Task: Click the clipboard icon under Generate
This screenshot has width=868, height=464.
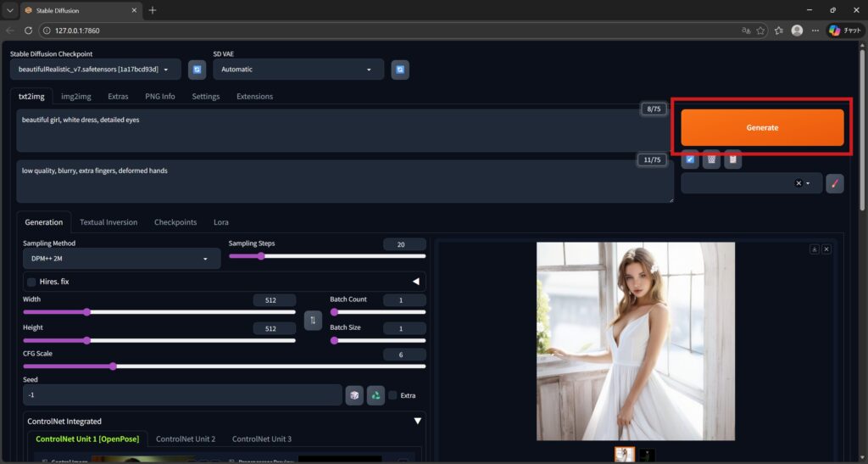Action: [733, 159]
